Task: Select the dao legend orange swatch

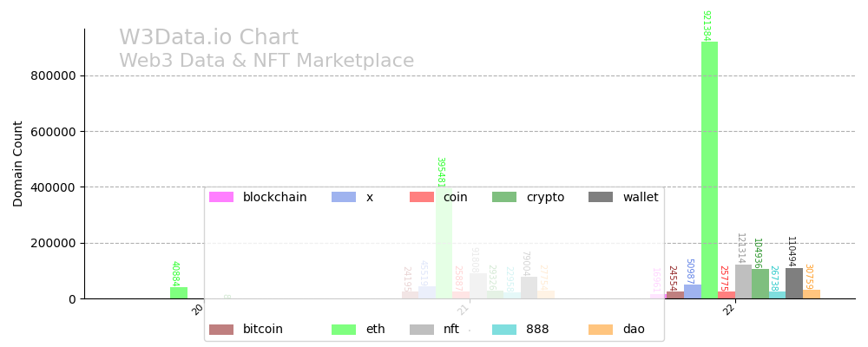Action: point(601,330)
